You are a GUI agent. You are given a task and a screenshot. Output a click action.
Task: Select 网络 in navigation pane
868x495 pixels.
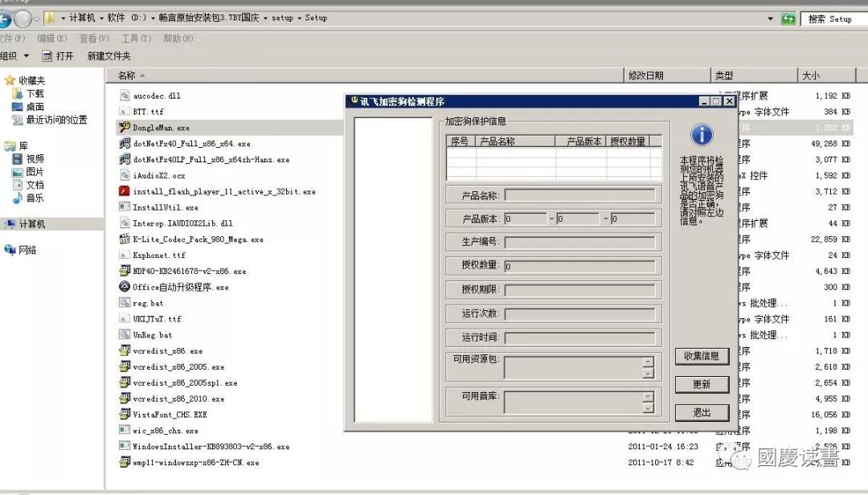[x=27, y=250]
